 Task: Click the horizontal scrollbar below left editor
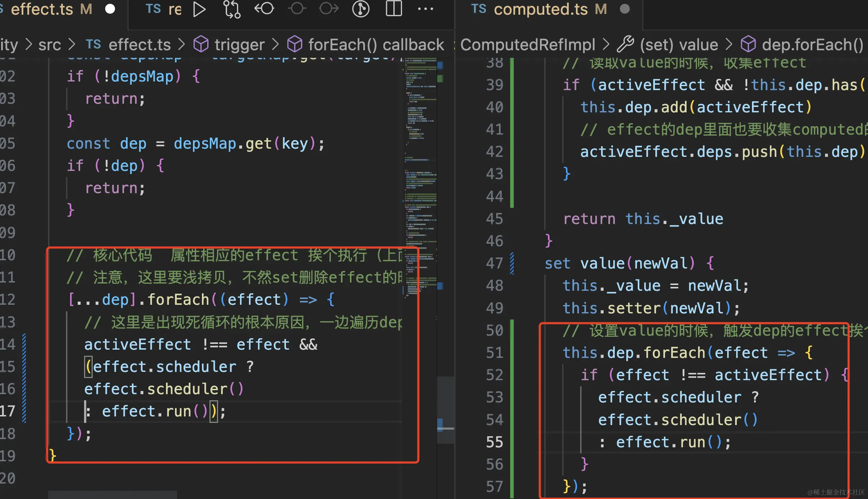pos(112,495)
